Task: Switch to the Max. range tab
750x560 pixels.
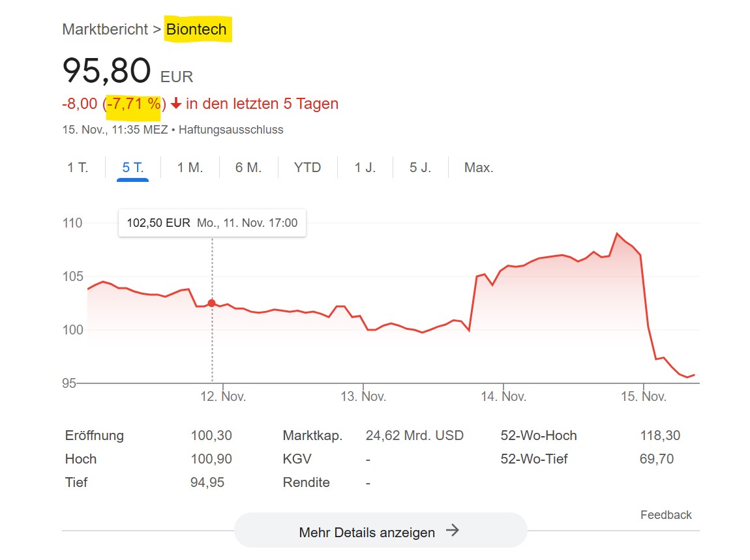Action: (479, 168)
